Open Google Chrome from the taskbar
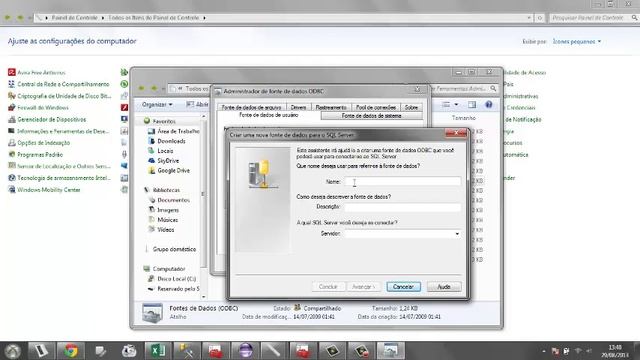640x360 pixels. (x=71, y=351)
